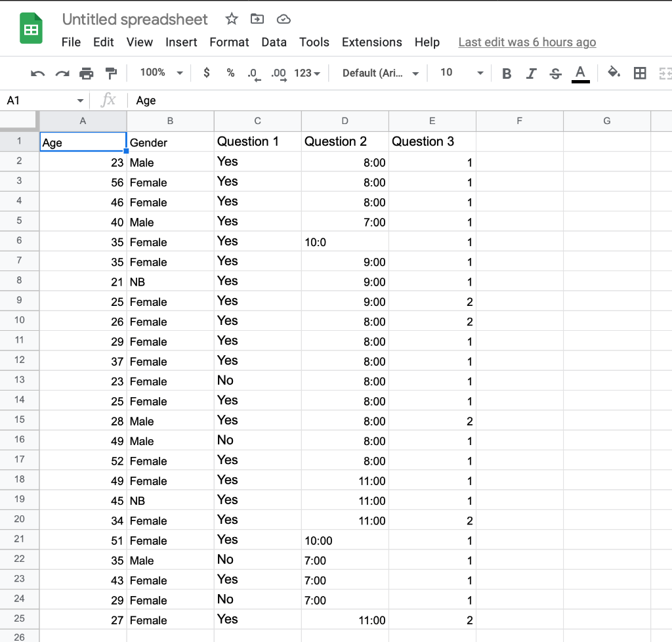
Task: Click the move to folder icon
Action: 257,19
